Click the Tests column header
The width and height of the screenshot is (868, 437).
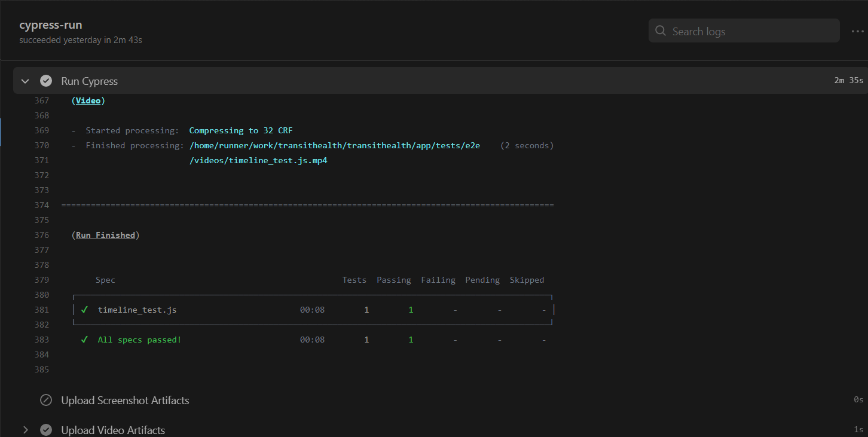tap(354, 280)
